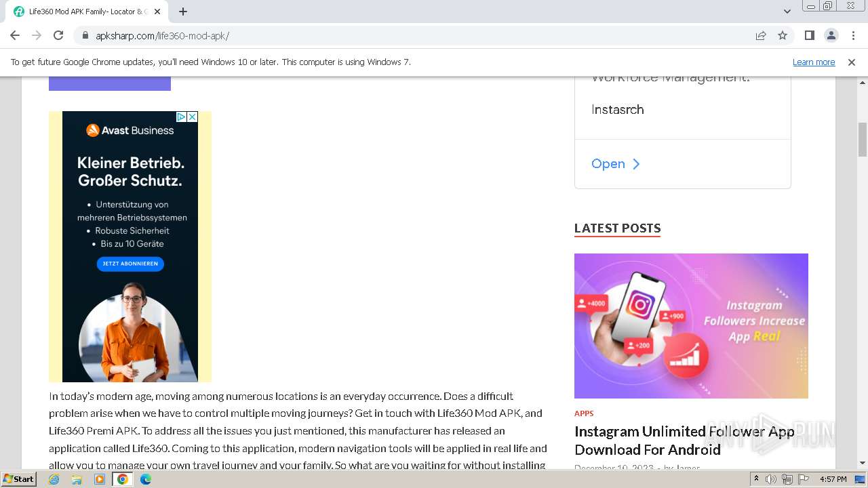Reload the current page

tap(58, 35)
